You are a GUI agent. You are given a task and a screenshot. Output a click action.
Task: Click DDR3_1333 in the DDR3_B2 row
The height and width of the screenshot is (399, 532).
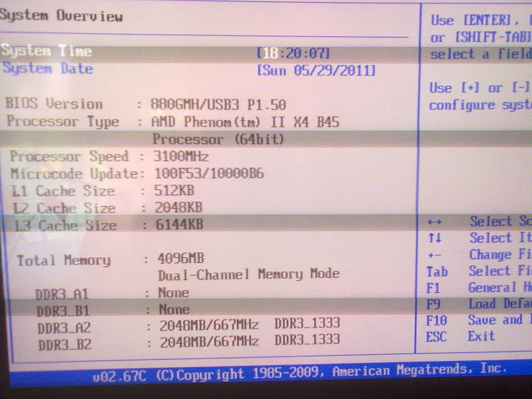click(x=307, y=339)
